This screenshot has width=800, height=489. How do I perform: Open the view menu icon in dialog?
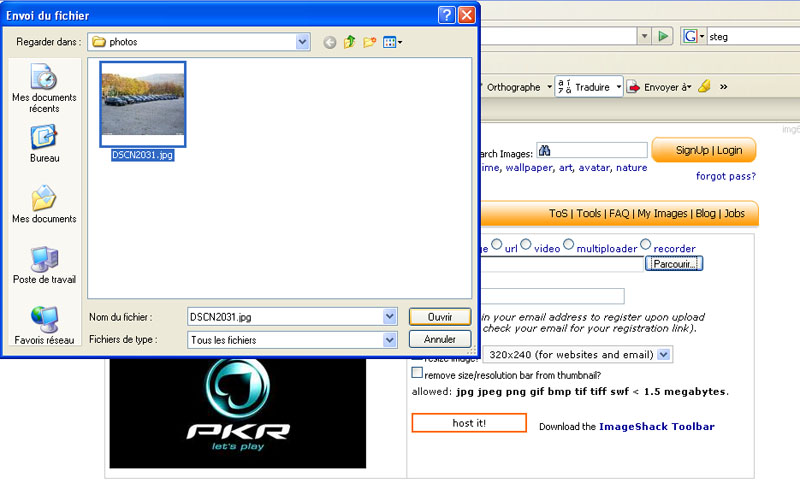pyautogui.click(x=390, y=42)
